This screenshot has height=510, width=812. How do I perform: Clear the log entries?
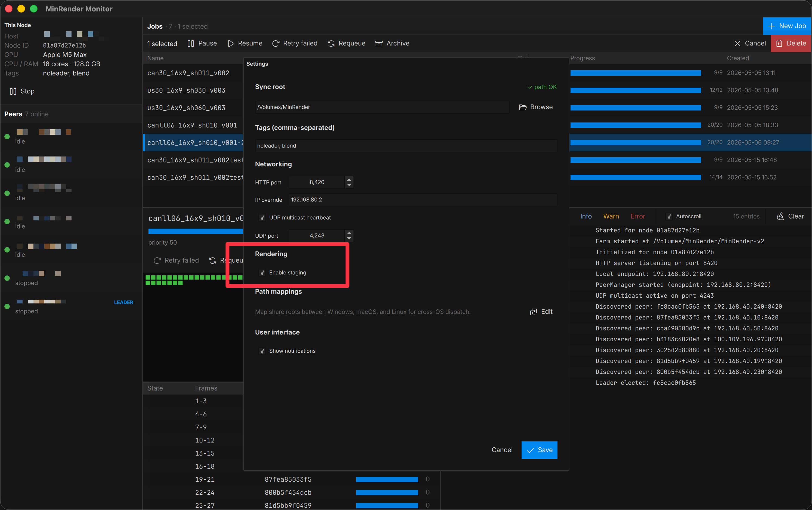(790, 216)
